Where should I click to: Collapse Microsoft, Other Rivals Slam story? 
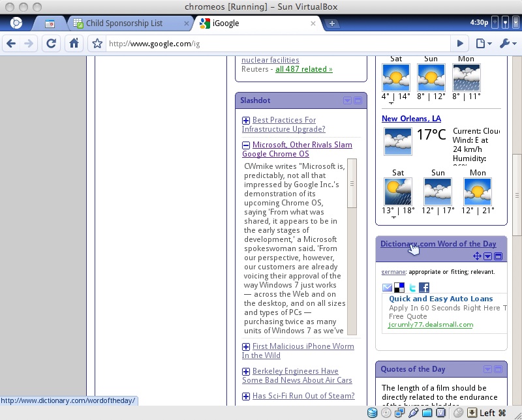246,145
